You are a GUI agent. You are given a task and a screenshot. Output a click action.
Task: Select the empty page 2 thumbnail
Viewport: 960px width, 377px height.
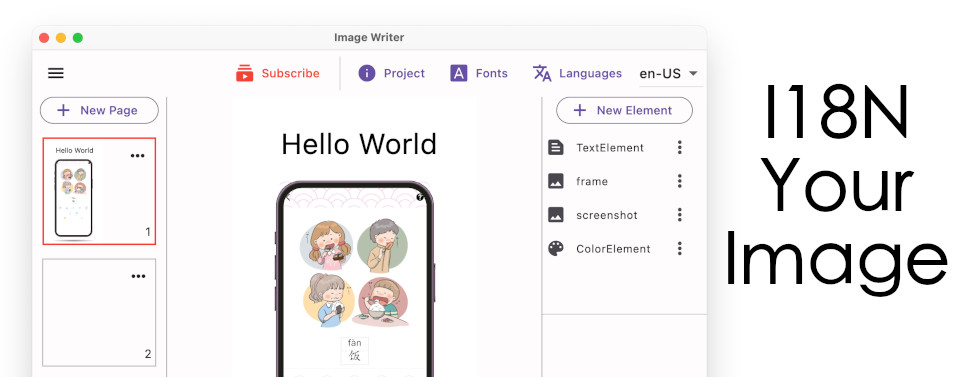click(x=99, y=312)
